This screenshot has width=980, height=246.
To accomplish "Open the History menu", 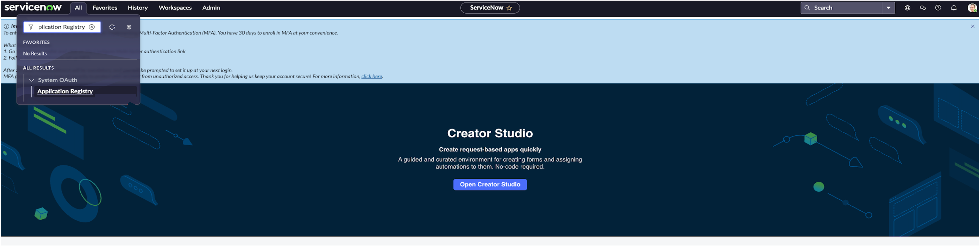I will point(137,8).
